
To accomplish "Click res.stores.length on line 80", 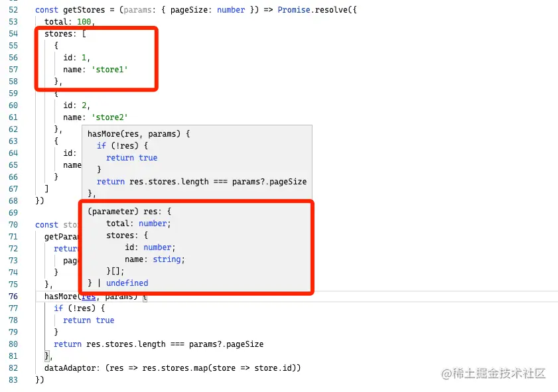I will point(126,344).
